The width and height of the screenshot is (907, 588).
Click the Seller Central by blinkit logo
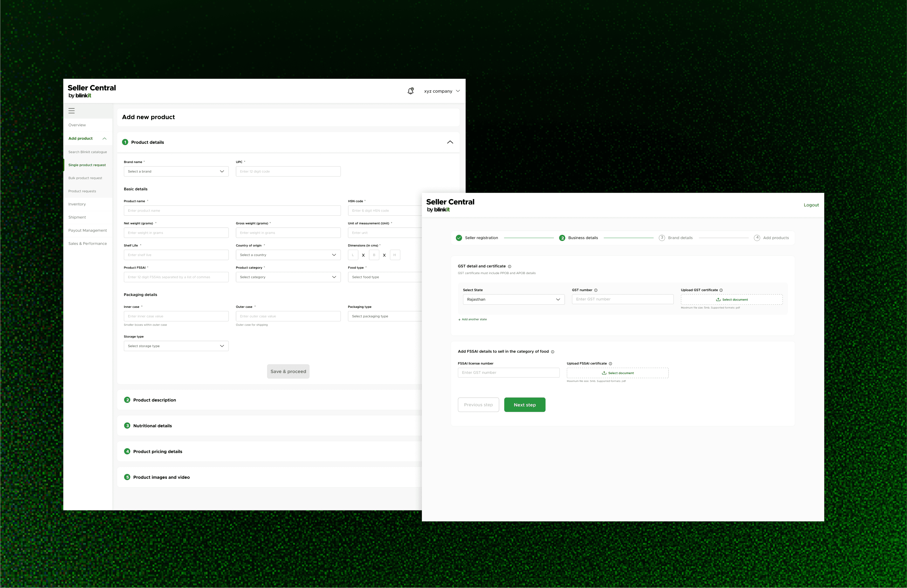pyautogui.click(x=92, y=91)
